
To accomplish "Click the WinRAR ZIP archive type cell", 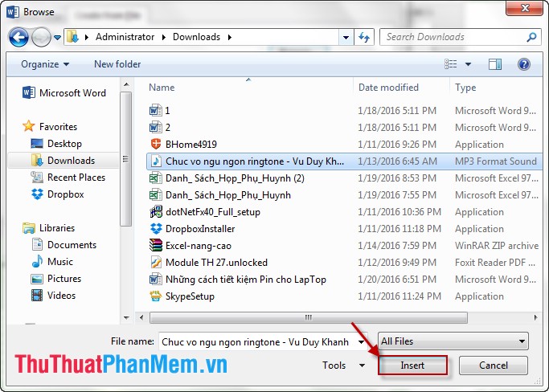I will click(497, 246).
